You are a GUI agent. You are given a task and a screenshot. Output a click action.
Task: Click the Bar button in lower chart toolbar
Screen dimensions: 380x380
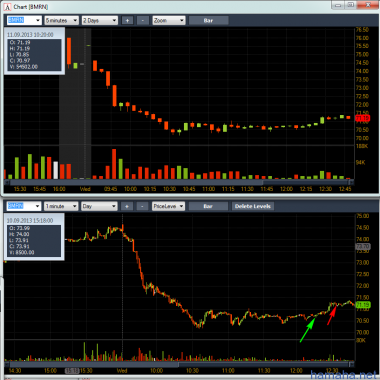click(x=208, y=206)
